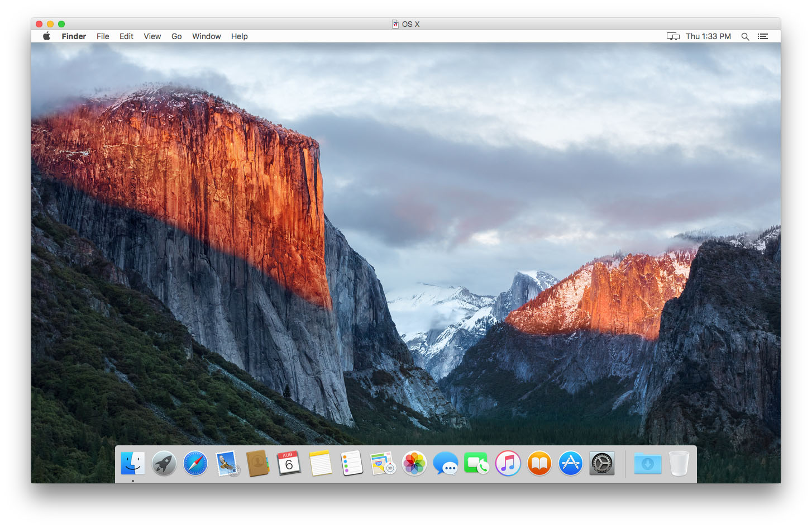Open Spotlight search in the menu bar
Image resolution: width=812 pixels, height=528 pixels.
(x=745, y=36)
